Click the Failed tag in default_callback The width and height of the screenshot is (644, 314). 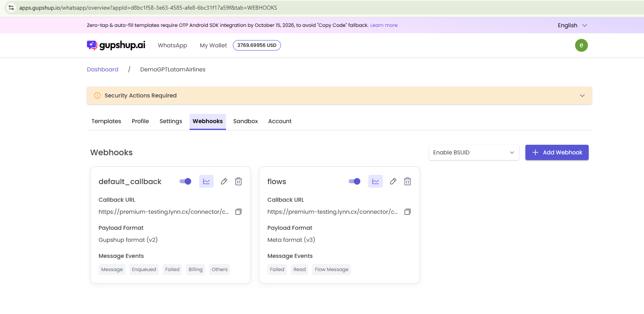172,269
